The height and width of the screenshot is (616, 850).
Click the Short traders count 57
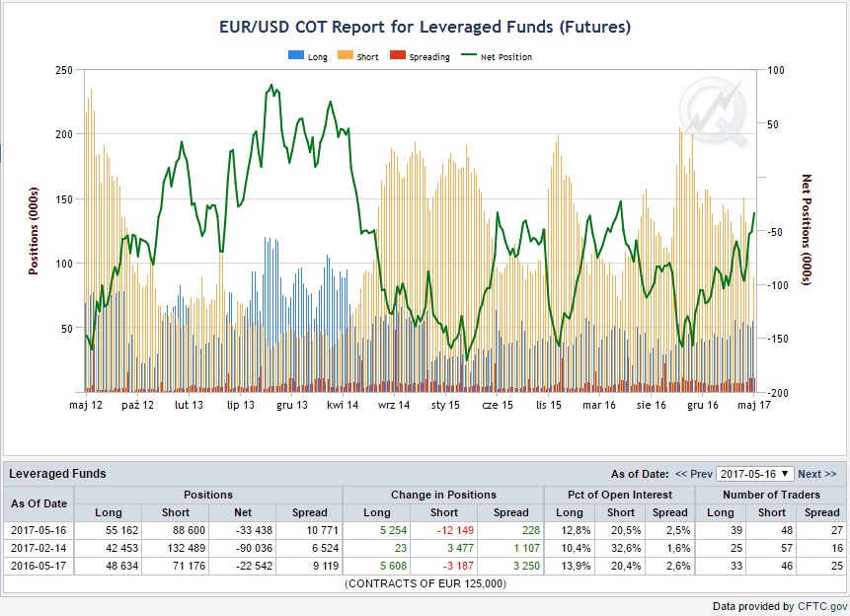[786, 548]
